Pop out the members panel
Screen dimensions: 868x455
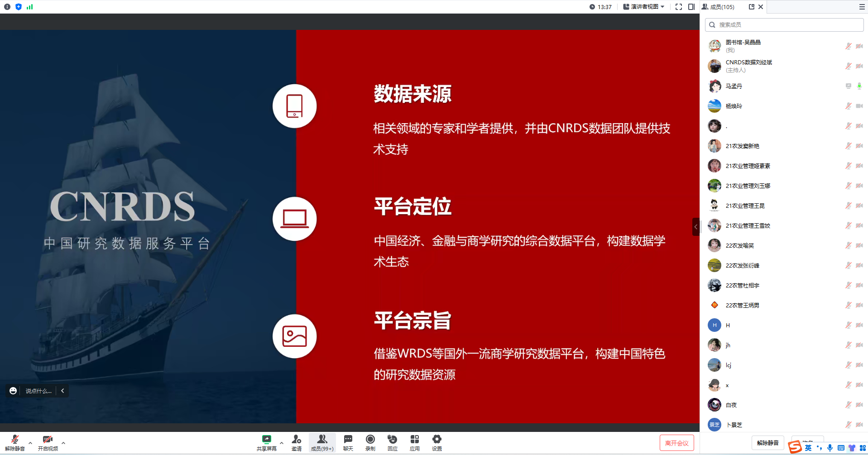click(752, 7)
